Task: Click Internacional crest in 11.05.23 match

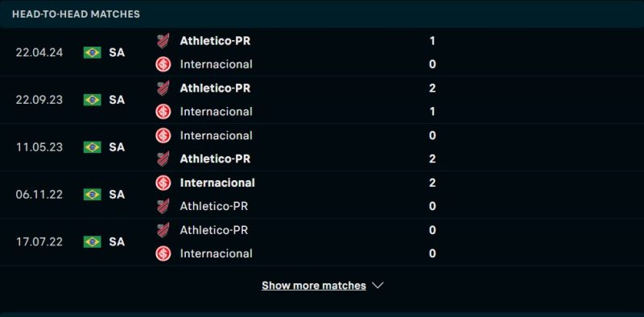Action: 163,135
